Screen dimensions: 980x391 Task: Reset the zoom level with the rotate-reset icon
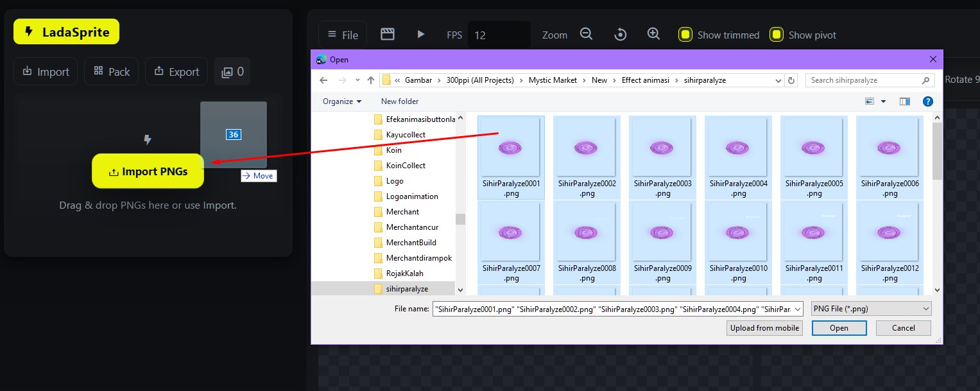click(x=620, y=33)
